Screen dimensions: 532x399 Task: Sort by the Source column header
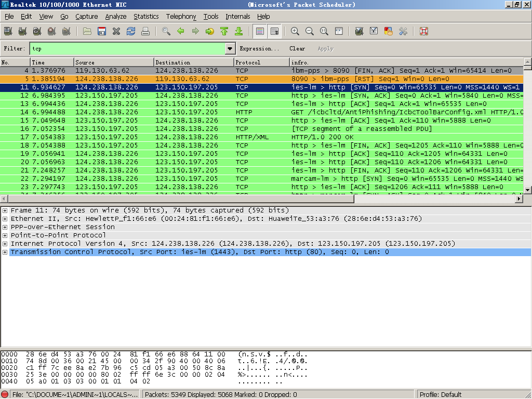(x=114, y=62)
